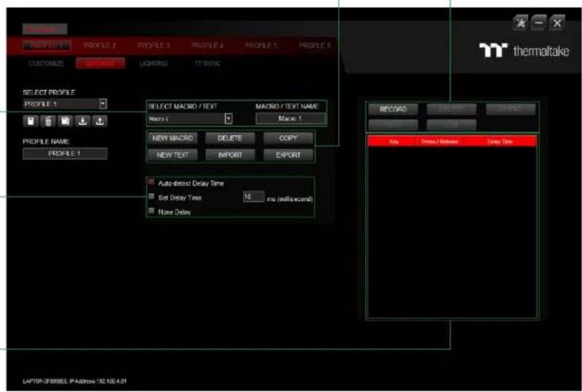Switch to the PROFILE 4 tab
The height and width of the screenshot is (392, 582).
tap(208, 45)
